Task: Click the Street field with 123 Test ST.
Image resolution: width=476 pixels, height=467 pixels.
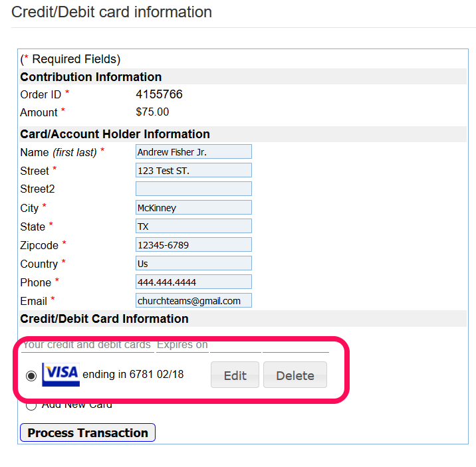Action: pos(193,170)
